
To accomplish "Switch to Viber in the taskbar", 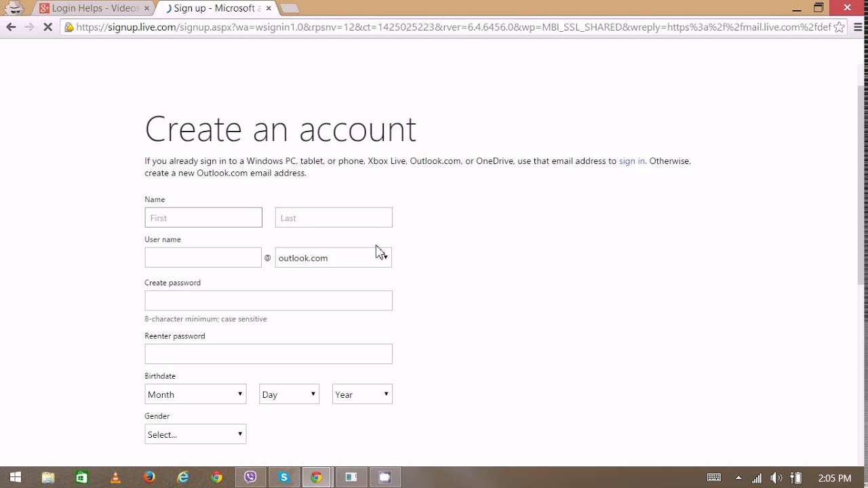I will tap(250, 478).
